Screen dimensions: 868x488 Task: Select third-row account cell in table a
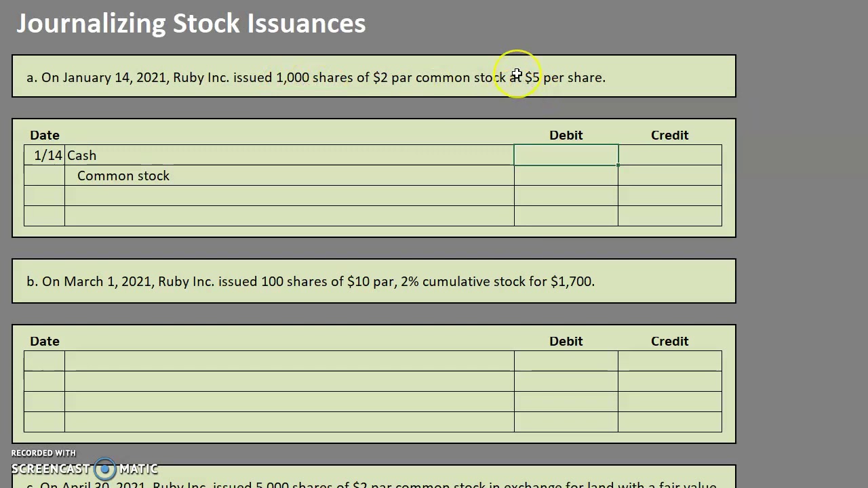point(290,196)
